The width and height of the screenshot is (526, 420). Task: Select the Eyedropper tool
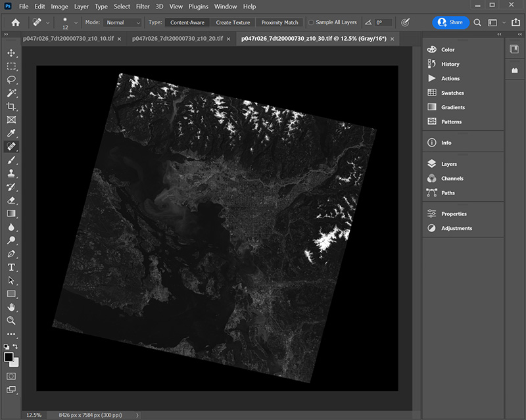pyautogui.click(x=11, y=133)
